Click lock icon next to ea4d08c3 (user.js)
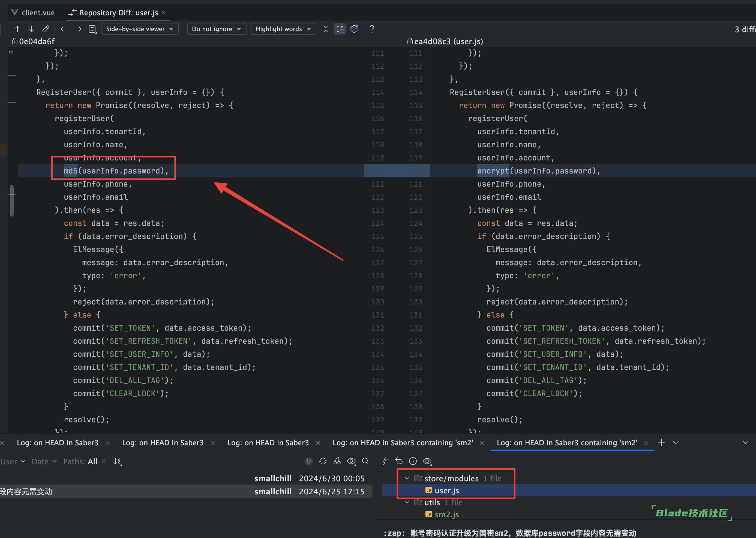This screenshot has width=756, height=538. click(410, 41)
